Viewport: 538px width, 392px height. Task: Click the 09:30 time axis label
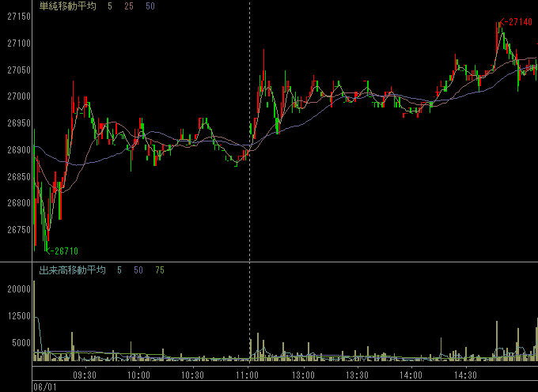pyautogui.click(x=85, y=375)
